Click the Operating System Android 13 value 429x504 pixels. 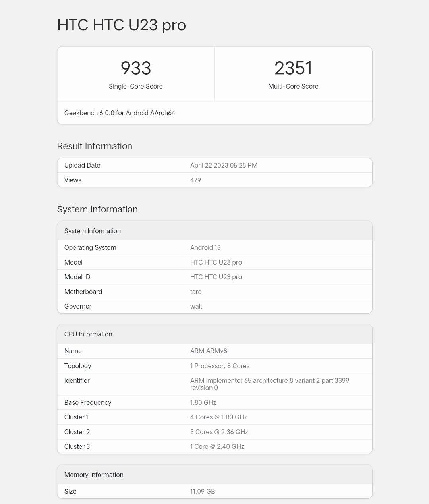[x=205, y=247]
